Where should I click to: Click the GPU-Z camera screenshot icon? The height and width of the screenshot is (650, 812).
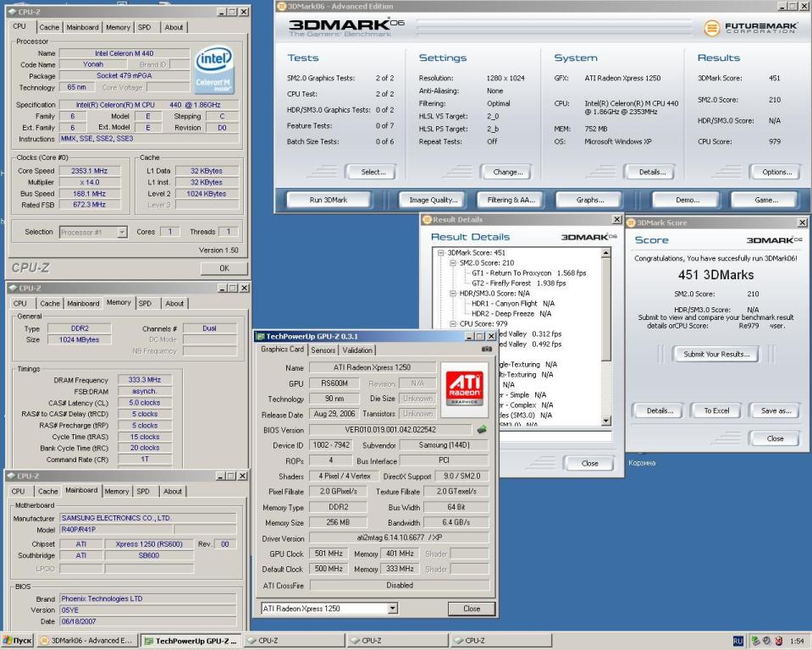pos(487,350)
